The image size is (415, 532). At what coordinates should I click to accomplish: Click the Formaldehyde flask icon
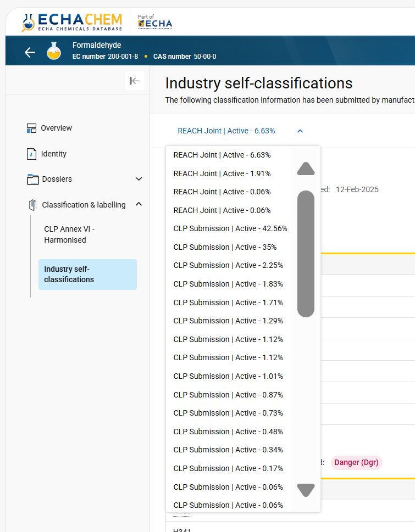coord(54,52)
